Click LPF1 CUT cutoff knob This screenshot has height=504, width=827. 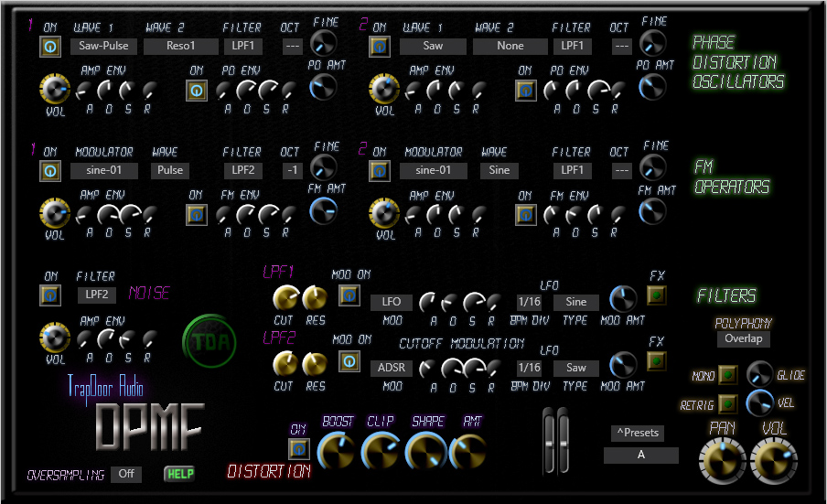coord(285,298)
